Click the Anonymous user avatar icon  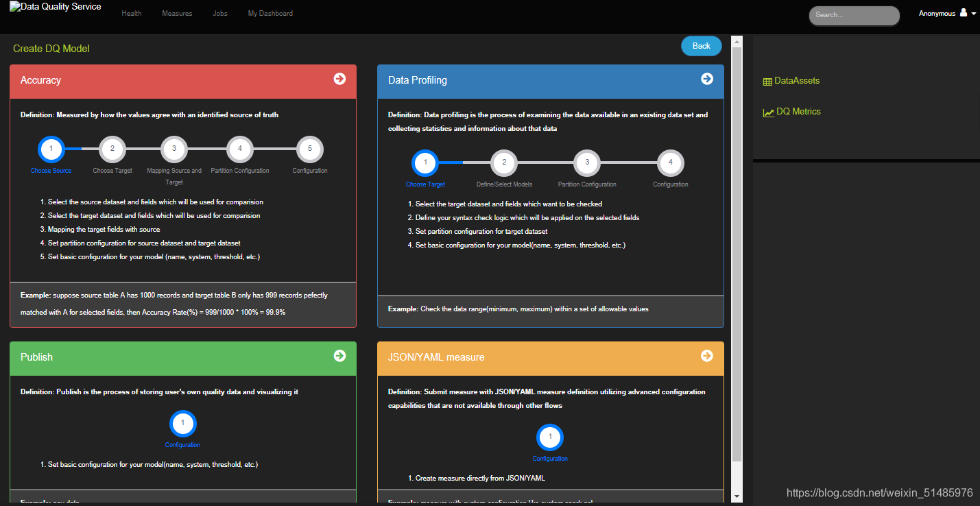pyautogui.click(x=964, y=13)
